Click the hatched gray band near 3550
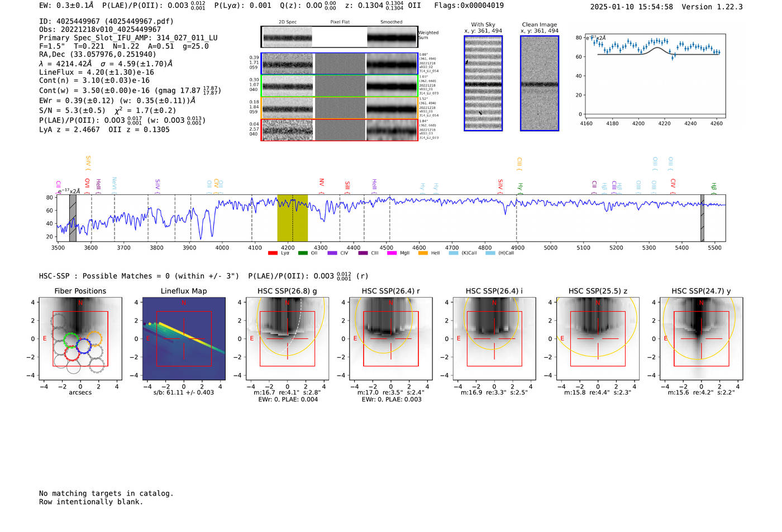The width and height of the screenshot is (782, 532). click(x=73, y=218)
